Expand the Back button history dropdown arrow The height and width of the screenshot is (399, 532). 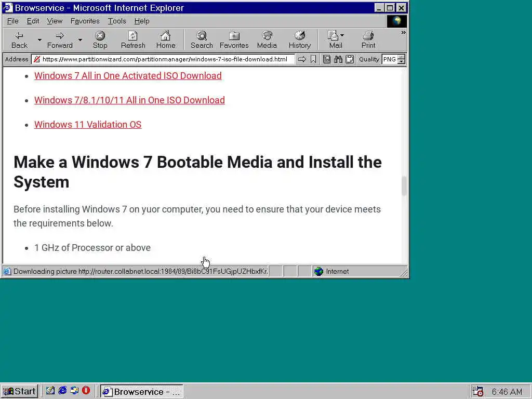pos(39,40)
